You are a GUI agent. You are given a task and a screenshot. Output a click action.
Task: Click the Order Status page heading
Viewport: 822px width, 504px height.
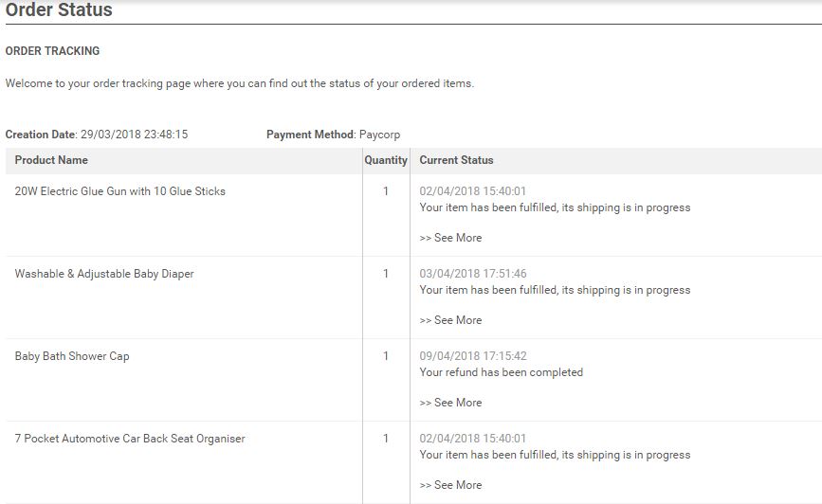(x=59, y=9)
